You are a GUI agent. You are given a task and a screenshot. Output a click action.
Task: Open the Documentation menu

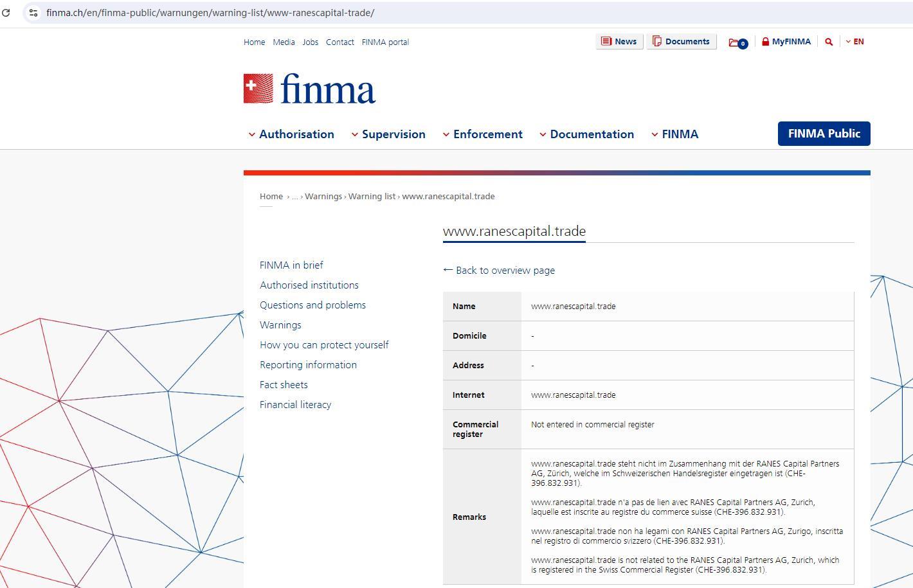point(586,134)
